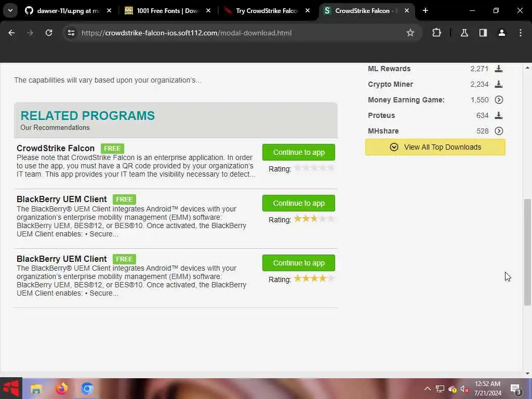Open the Chrome three-dot menu
This screenshot has height=399, width=532.
tap(521, 33)
